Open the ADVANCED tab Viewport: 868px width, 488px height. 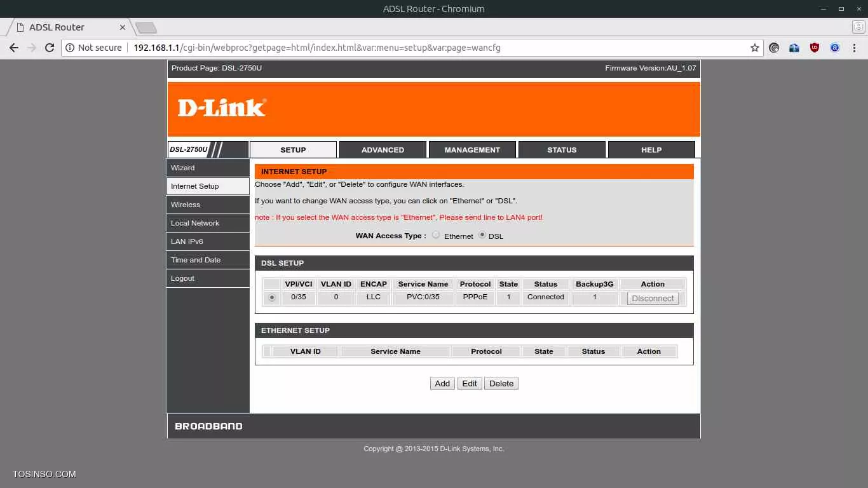point(383,150)
